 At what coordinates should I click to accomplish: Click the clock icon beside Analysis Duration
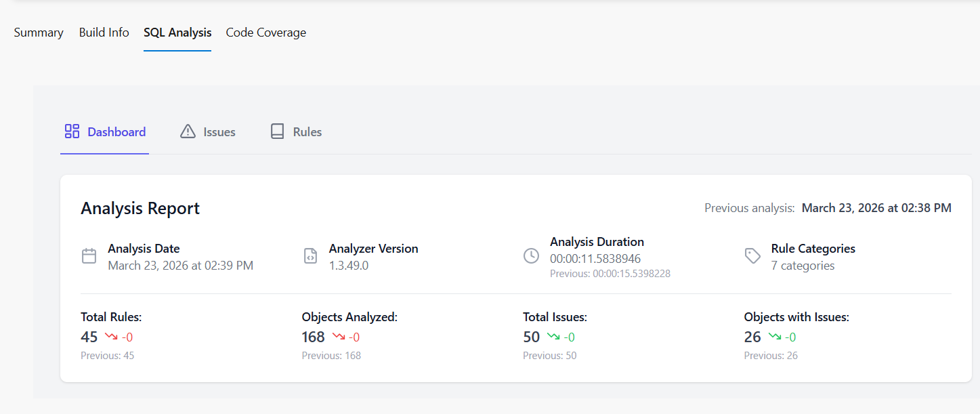[531, 255]
